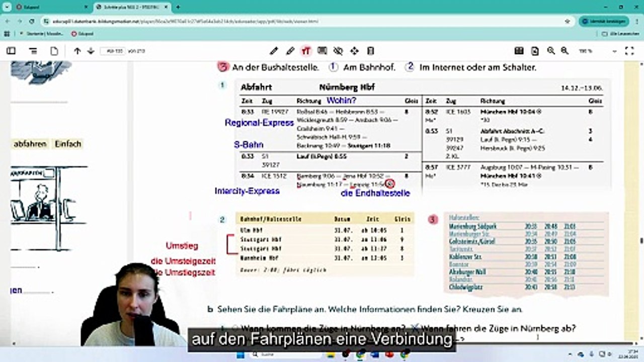The width and height of the screenshot is (644, 362).
Task: Click the Windows Start button
Action: click(x=239, y=355)
